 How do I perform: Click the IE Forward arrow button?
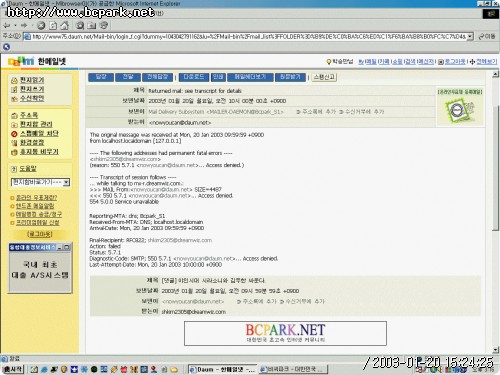[x=24, y=25]
